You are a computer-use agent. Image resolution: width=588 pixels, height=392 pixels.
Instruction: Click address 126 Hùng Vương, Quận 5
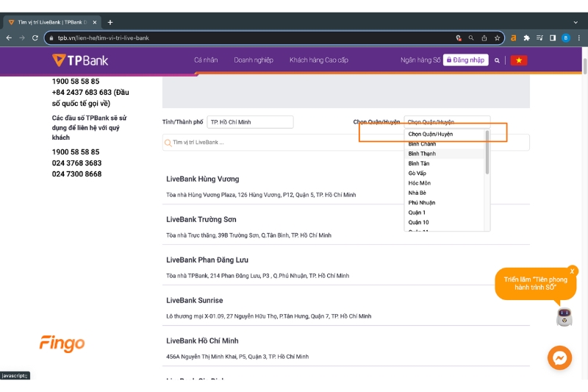click(x=261, y=195)
